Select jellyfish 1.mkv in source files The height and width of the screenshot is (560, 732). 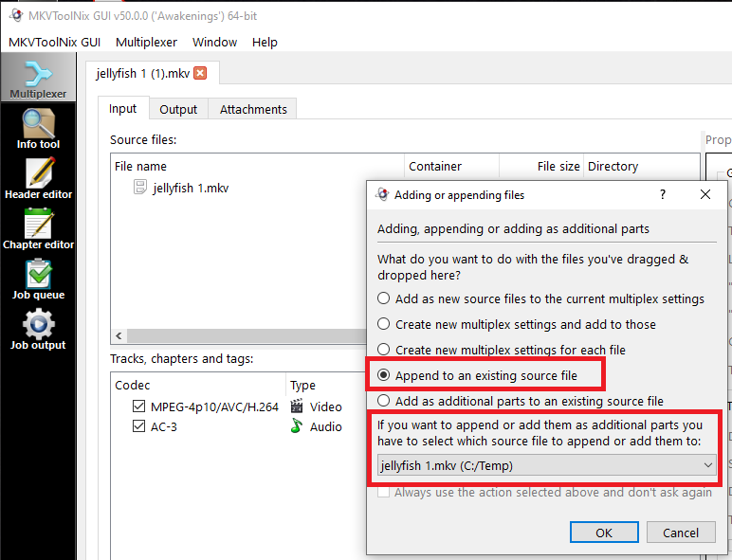(x=191, y=188)
